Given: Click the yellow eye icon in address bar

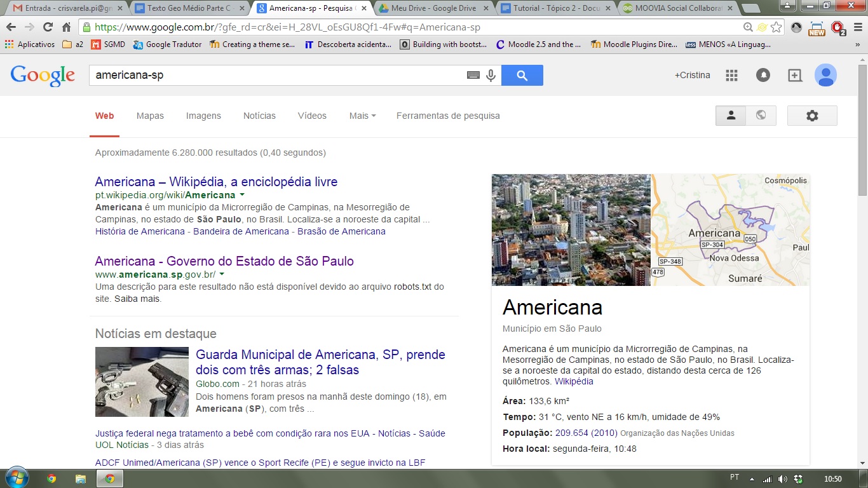Looking at the screenshot, I should 762,27.
